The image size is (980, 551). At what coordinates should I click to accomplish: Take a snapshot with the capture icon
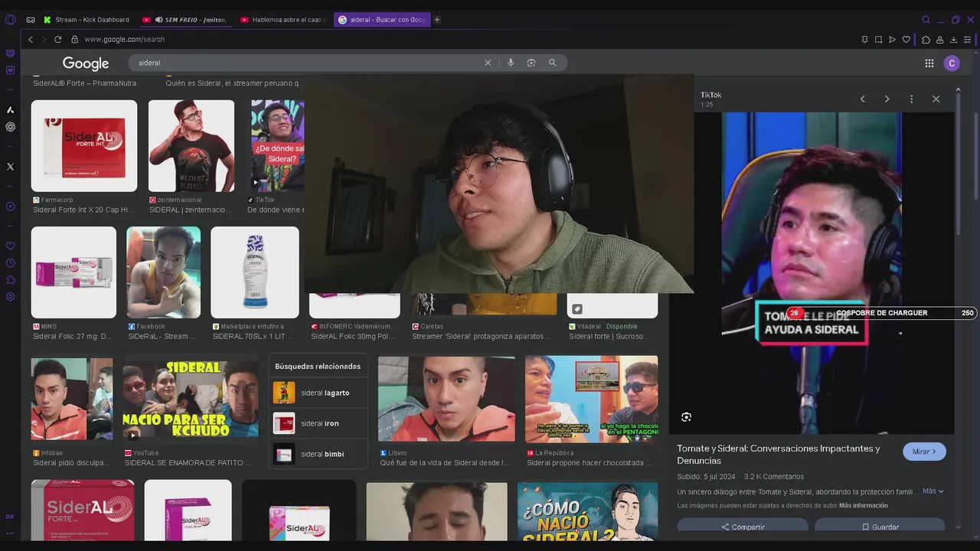[878, 40]
